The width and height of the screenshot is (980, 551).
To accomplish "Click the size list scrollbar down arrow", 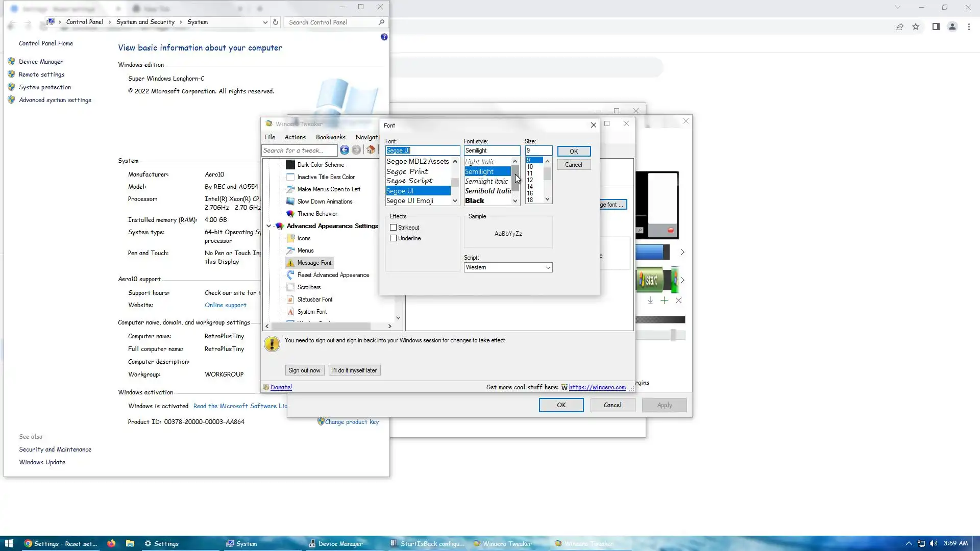I will click(x=547, y=199).
